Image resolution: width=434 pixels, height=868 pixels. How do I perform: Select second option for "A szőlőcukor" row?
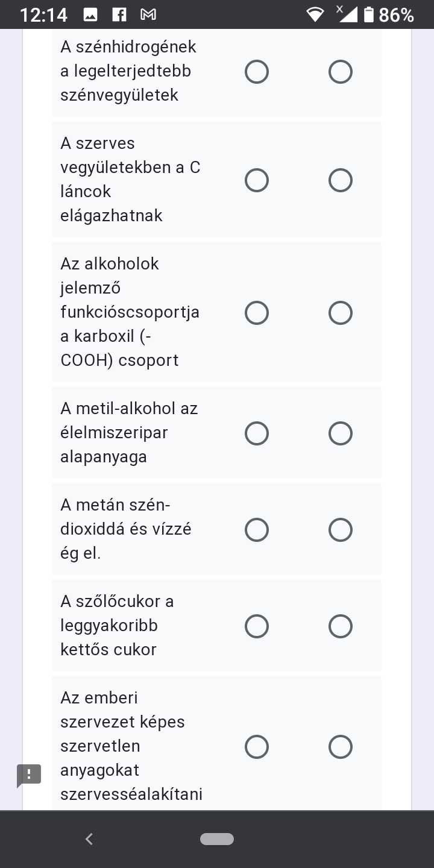tap(341, 626)
